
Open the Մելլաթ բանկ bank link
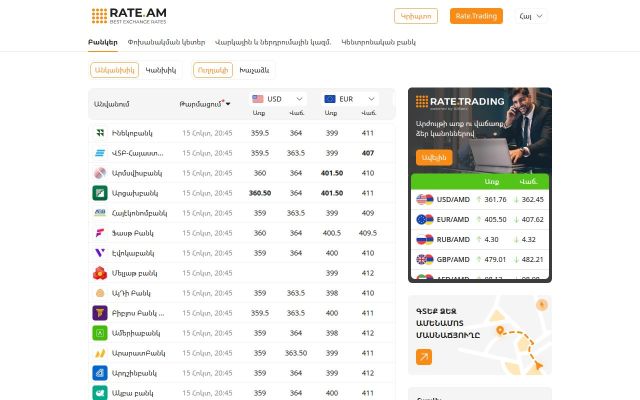tap(134, 273)
